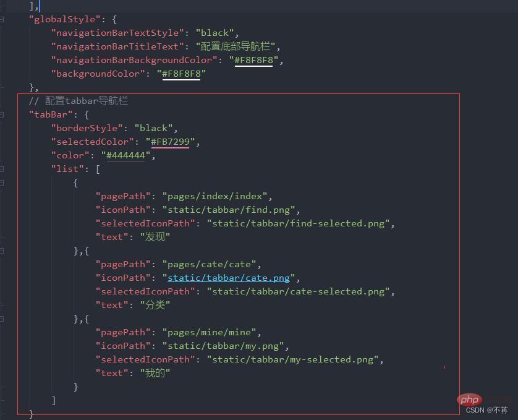Image resolution: width=518 pixels, height=420 pixels.
Task: Collapse the tabBar object fold marker
Action: click(2, 114)
